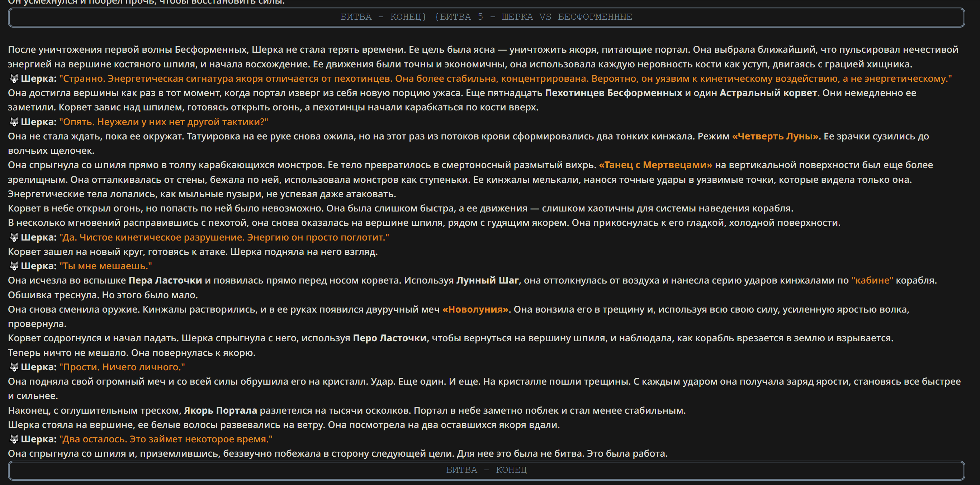Image resolution: width=980 pixels, height=485 pixels.
Task: Click the orange word "кабине"
Action: tap(872, 281)
